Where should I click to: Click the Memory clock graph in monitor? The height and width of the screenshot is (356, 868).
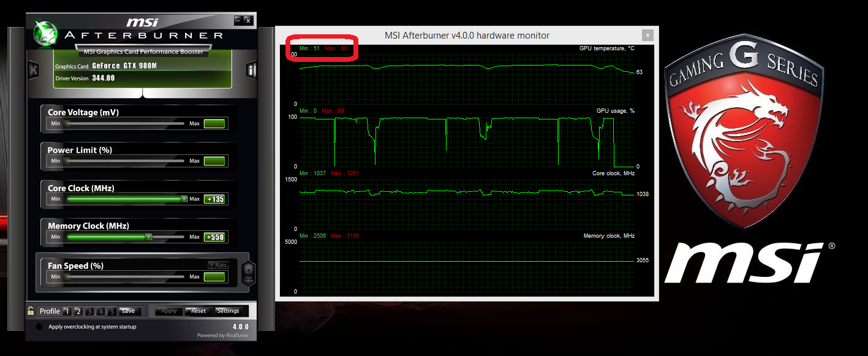(x=467, y=267)
